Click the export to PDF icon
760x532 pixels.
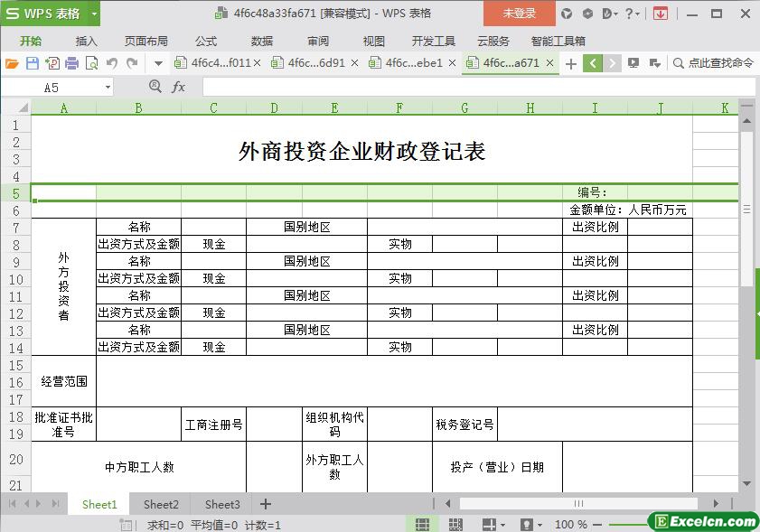point(52,63)
